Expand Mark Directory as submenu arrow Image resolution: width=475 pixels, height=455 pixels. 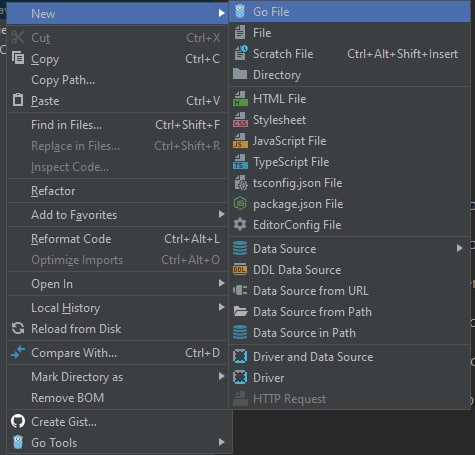pyautogui.click(x=221, y=376)
